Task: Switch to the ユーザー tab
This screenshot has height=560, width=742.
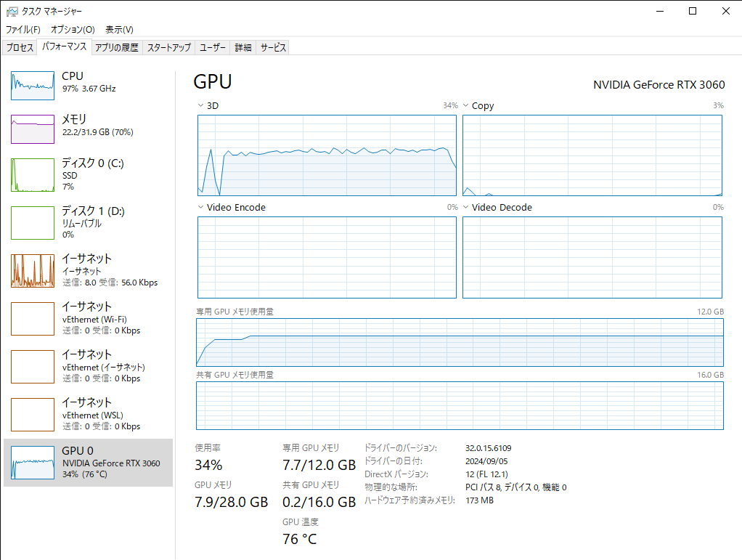Action: pyautogui.click(x=213, y=47)
